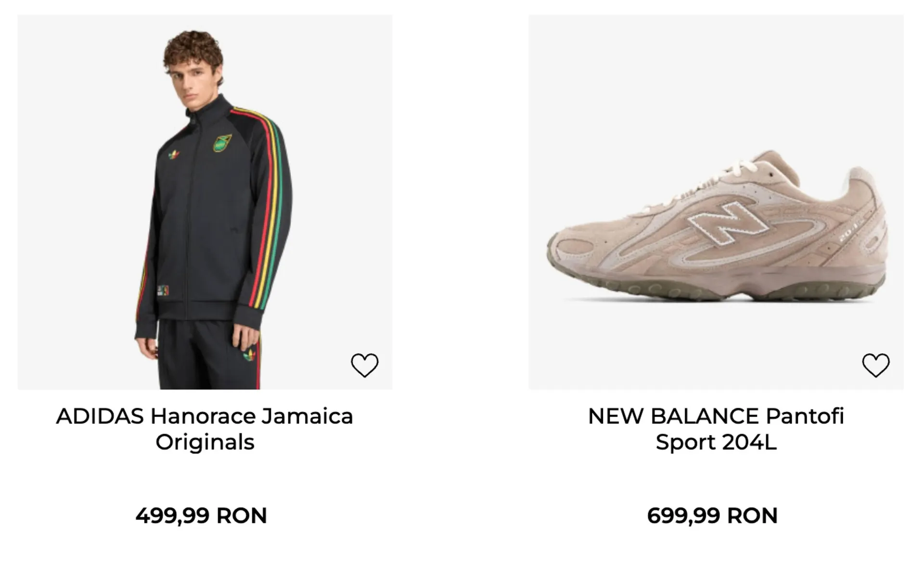The height and width of the screenshot is (571, 924).
Task: Click Sport 204L text in shoe title
Action: (x=716, y=442)
